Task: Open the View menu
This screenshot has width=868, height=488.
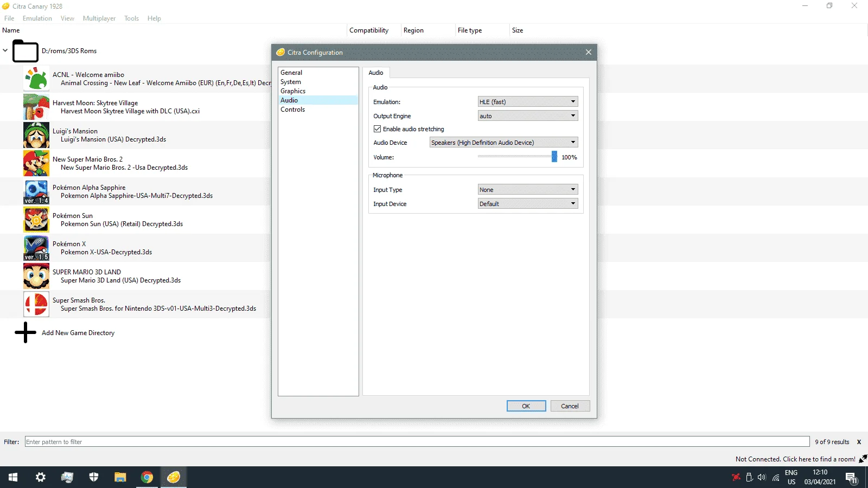Action: click(x=67, y=18)
